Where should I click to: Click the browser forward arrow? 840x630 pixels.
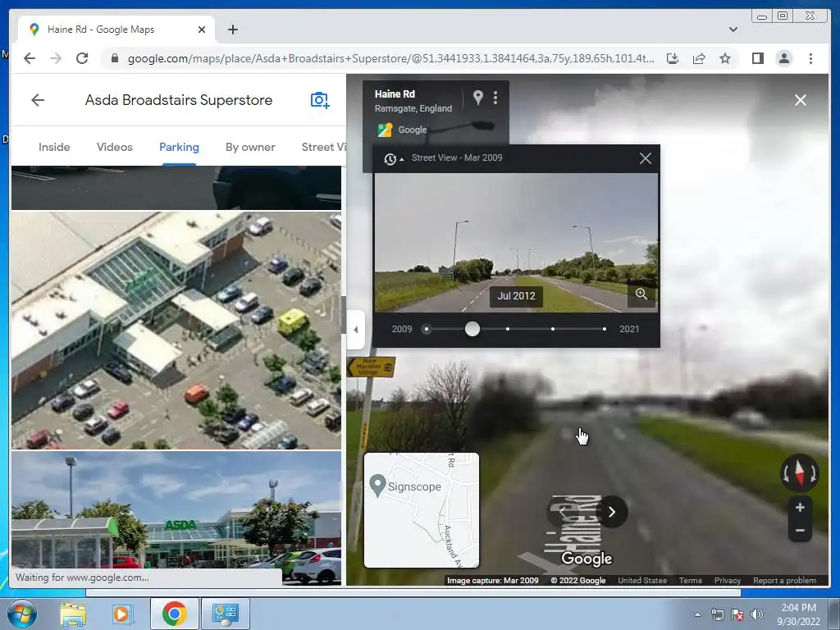[56, 58]
